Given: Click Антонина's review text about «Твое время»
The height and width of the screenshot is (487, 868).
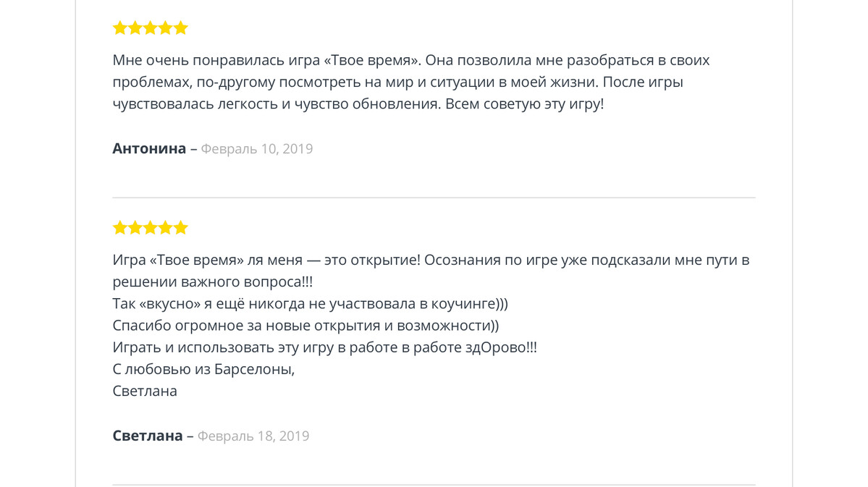Looking at the screenshot, I should tap(410, 82).
